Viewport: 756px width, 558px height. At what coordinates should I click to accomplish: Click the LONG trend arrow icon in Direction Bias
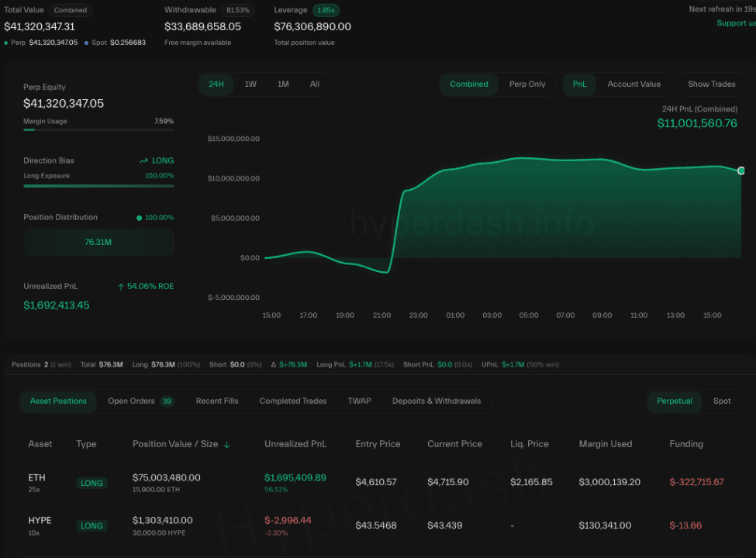pos(143,160)
